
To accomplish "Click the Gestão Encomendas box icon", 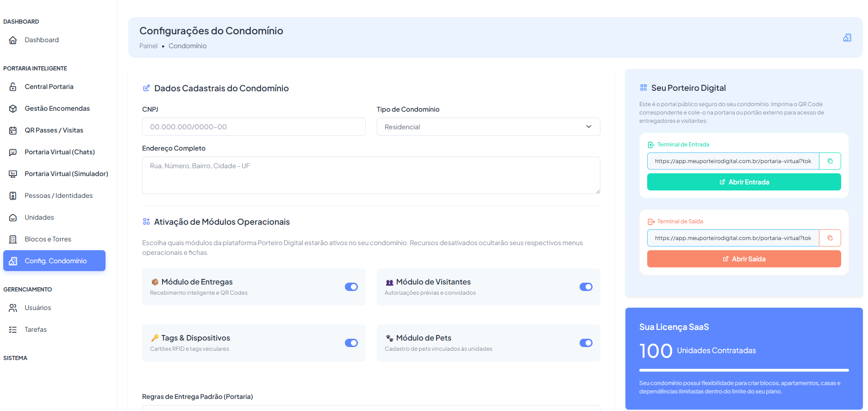I will tap(13, 108).
